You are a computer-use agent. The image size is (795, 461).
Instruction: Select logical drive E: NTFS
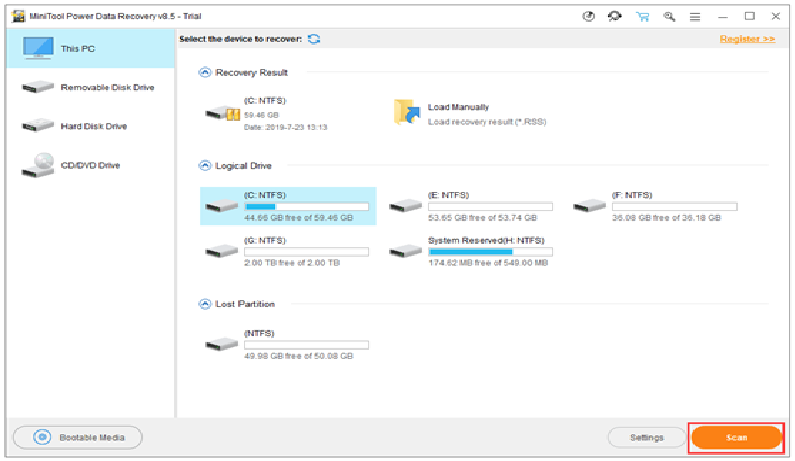(x=471, y=206)
